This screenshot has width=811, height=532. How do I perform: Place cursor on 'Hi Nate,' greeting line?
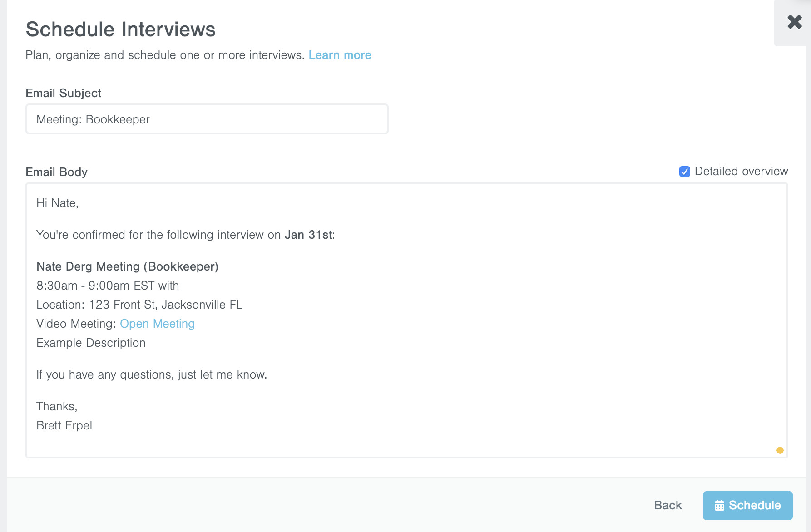[57, 203]
